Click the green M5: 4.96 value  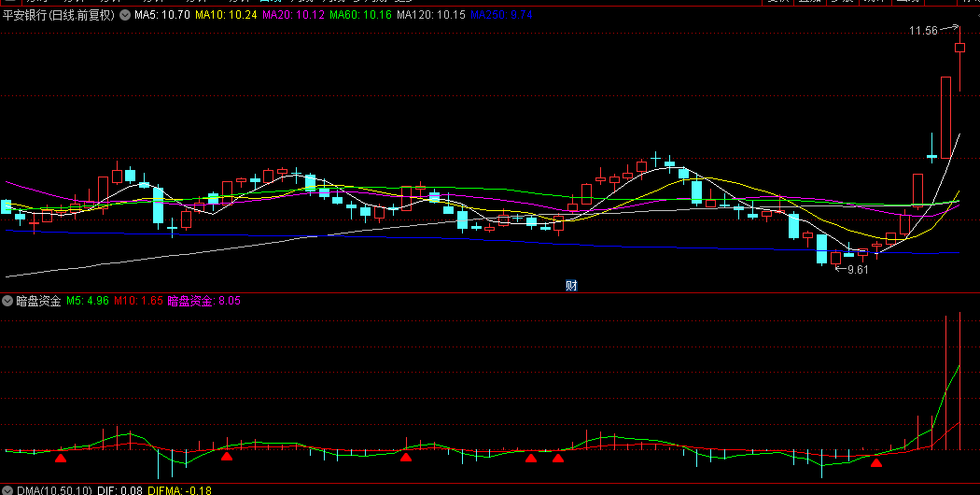point(88,301)
